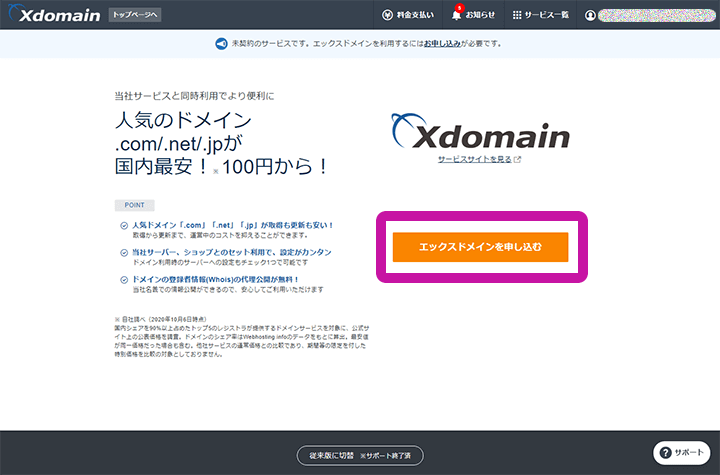
Task: Click the large Xdomain logo image
Action: [480, 134]
